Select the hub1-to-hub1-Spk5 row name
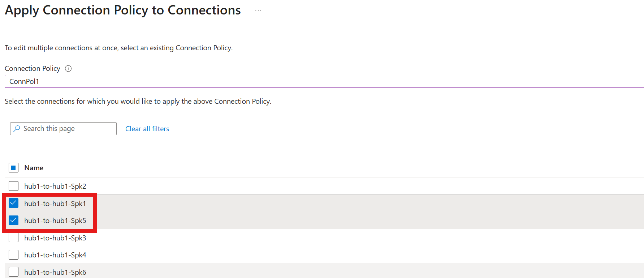 point(55,221)
